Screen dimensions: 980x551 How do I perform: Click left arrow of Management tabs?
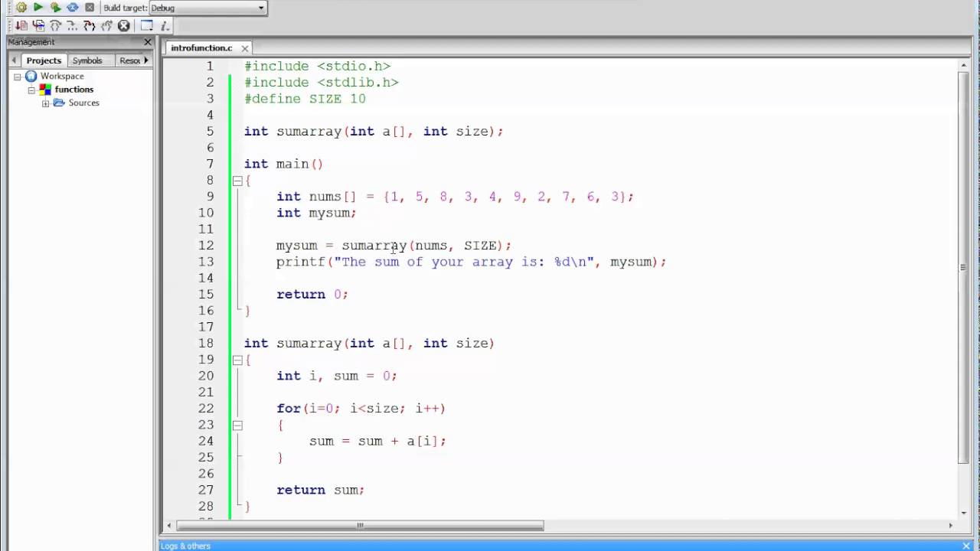[x=14, y=60]
